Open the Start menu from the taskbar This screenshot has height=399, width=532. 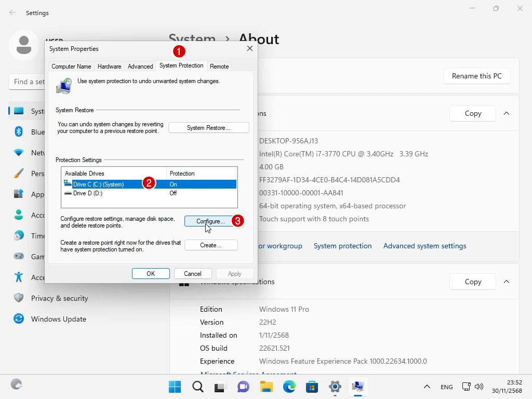(175, 387)
